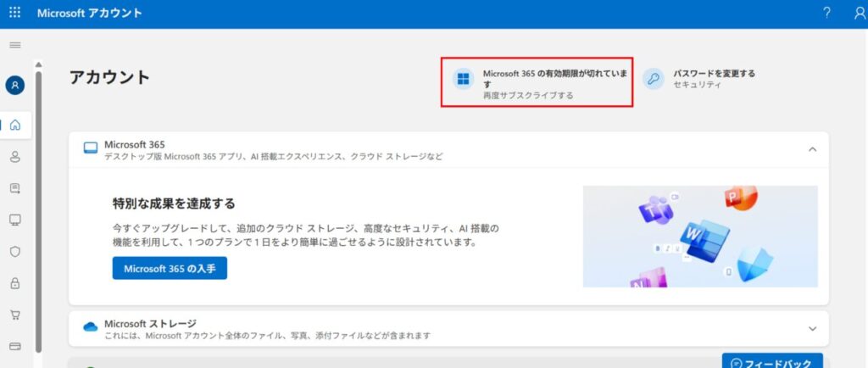868x368 pixels.
Task: Open the フィードバック button
Action: 772,361
